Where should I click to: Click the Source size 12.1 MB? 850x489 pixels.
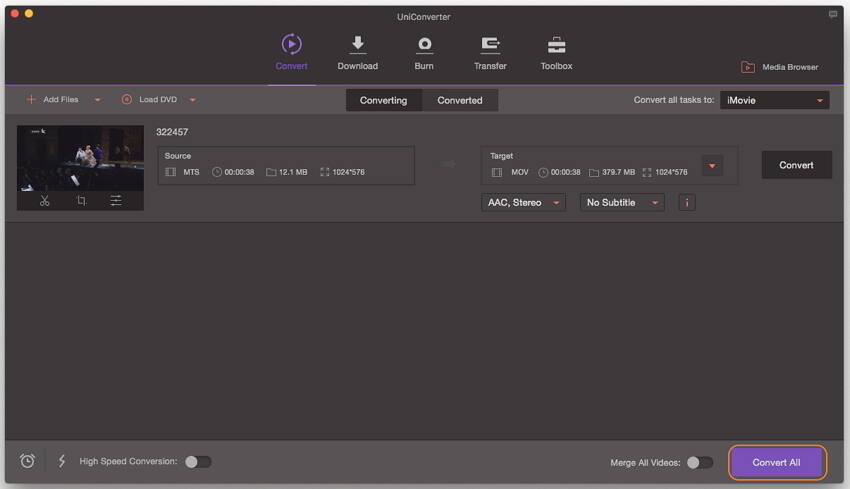tap(293, 172)
